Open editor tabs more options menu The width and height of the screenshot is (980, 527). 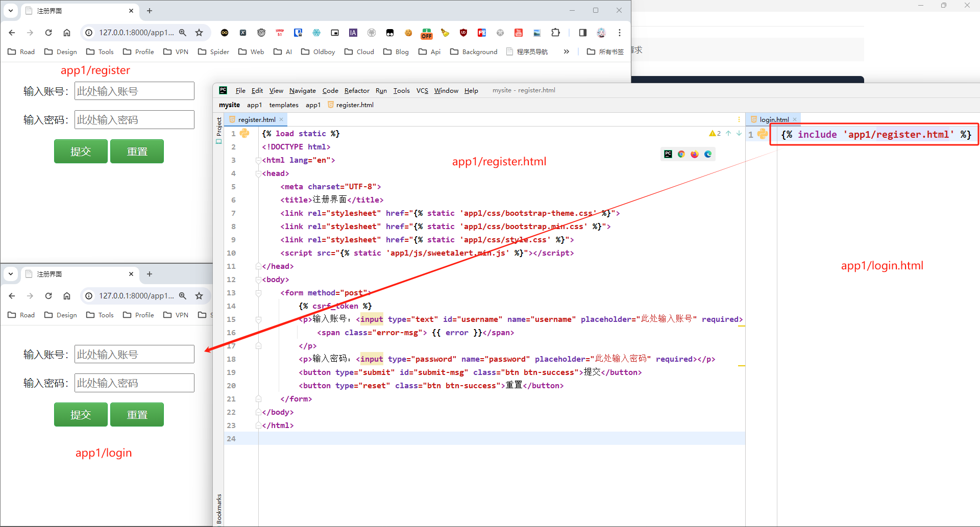click(739, 119)
